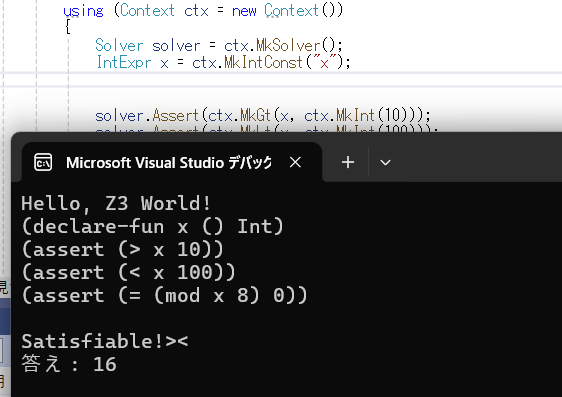The height and width of the screenshot is (397, 562).
Task: Click the 'Hello, Z3 World!' output line
Action: (116, 204)
